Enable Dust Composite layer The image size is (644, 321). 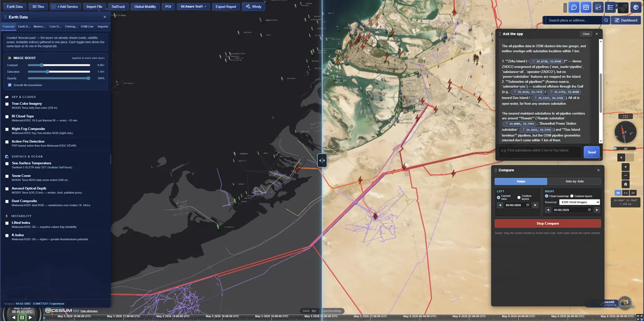(7, 201)
